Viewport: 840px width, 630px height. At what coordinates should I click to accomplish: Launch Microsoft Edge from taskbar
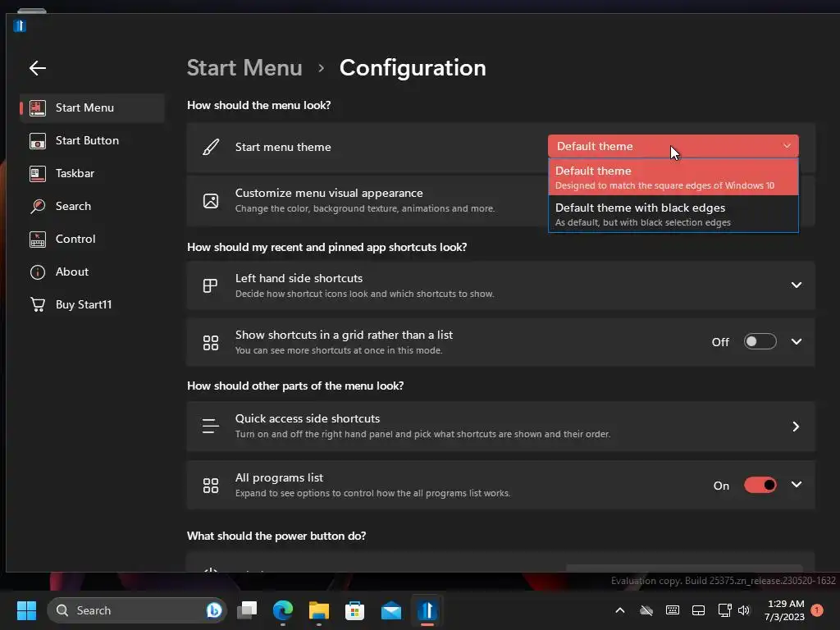tap(283, 610)
